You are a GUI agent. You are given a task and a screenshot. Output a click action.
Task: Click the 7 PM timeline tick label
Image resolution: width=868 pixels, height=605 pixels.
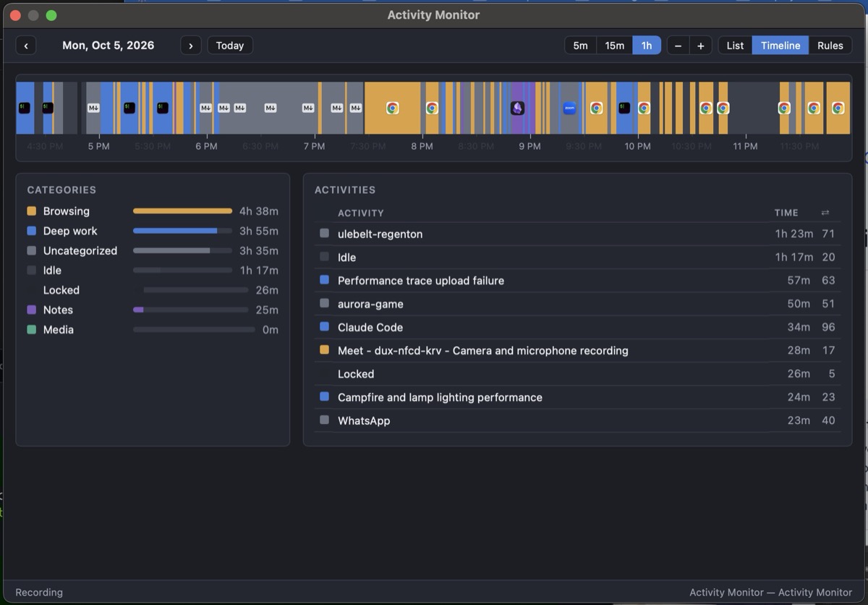click(314, 146)
